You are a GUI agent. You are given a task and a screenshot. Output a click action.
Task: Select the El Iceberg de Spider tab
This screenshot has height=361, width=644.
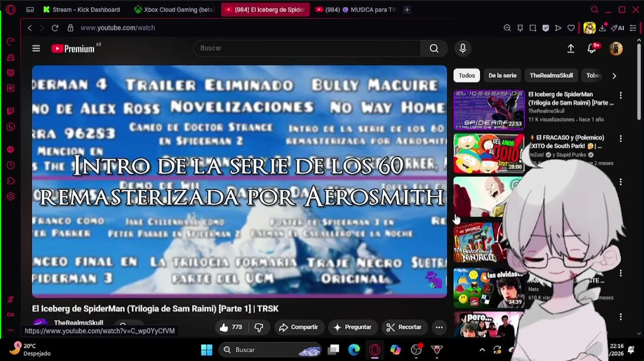(x=265, y=10)
